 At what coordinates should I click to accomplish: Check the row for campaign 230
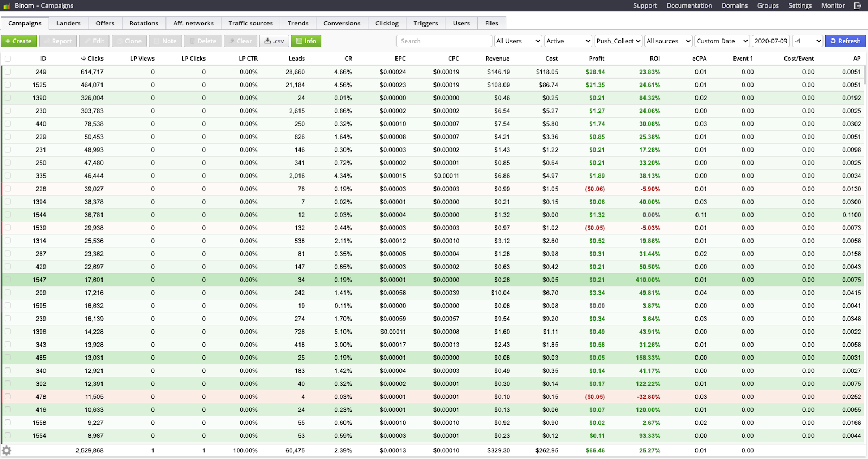tap(8, 111)
